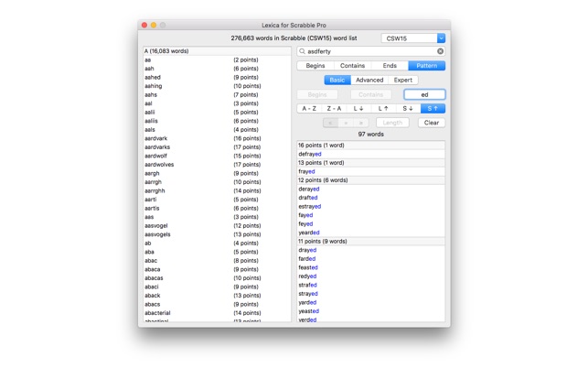The width and height of the screenshot is (588, 368).
Task: Click the greater-than length comparator
Action: [x=360, y=123]
